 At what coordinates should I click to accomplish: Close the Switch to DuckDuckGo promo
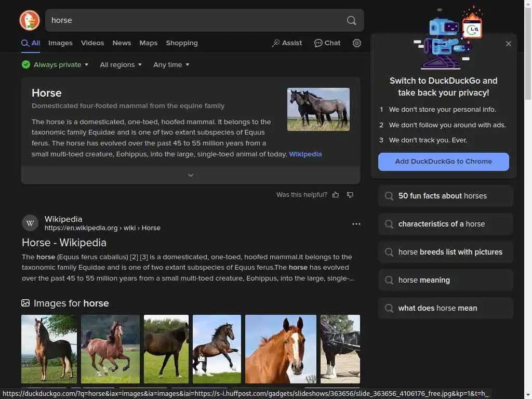point(508,44)
